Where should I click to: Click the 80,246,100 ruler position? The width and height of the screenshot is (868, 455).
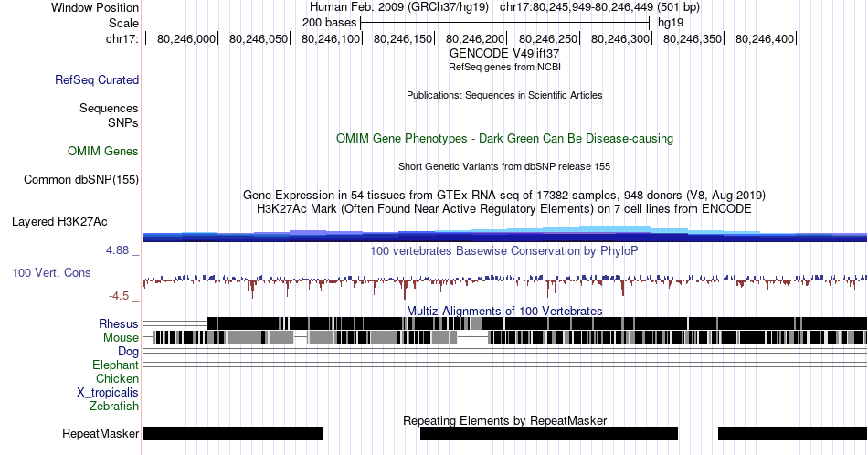331,38
